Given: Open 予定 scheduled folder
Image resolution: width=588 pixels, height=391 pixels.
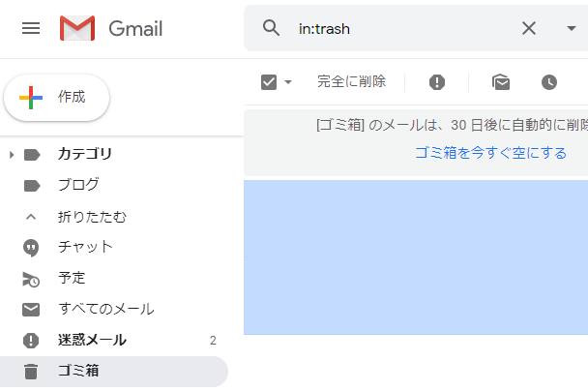Looking at the screenshot, I should pyautogui.click(x=72, y=278).
